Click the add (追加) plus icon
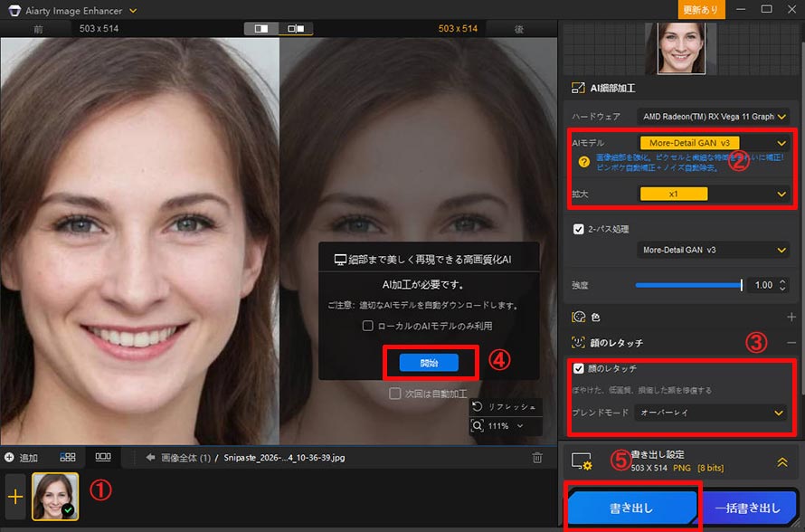805x532 pixels. pos(9,457)
